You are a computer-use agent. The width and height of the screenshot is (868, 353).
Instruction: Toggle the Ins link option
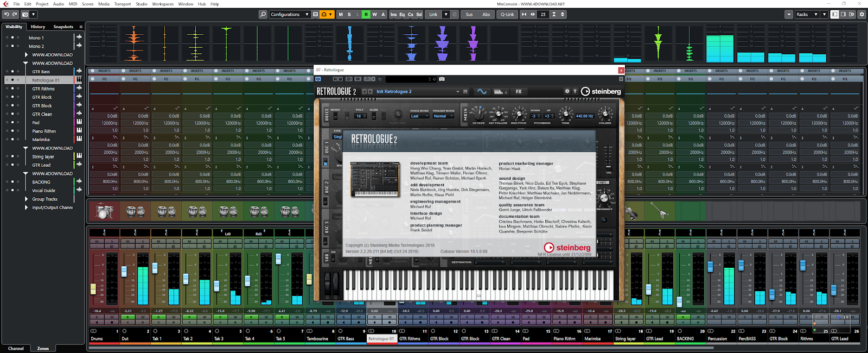[x=394, y=15]
